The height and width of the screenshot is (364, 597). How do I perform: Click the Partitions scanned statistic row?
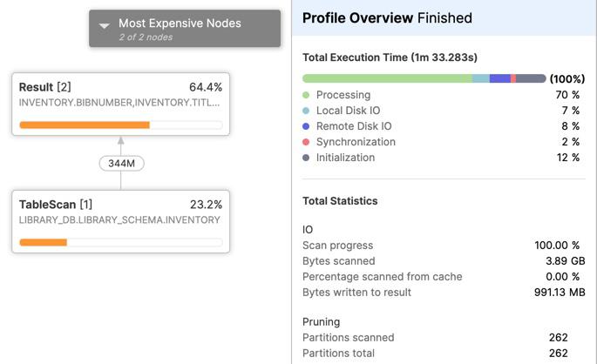436,338
